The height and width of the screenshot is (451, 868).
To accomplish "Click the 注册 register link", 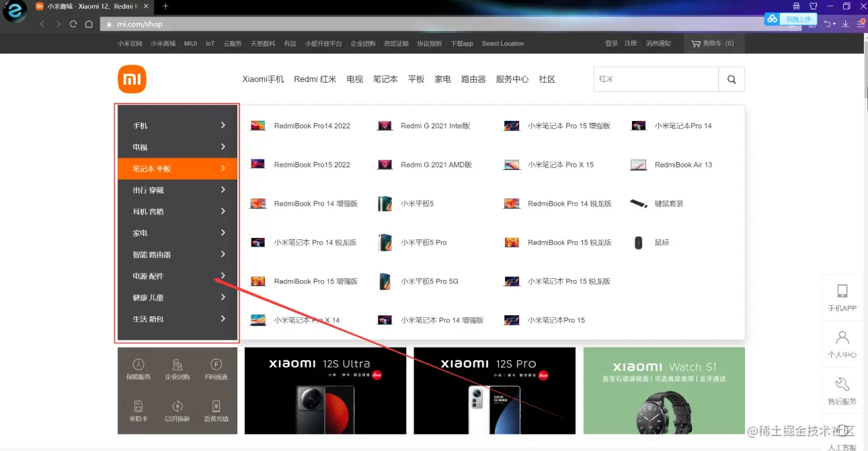I will 631,44.
